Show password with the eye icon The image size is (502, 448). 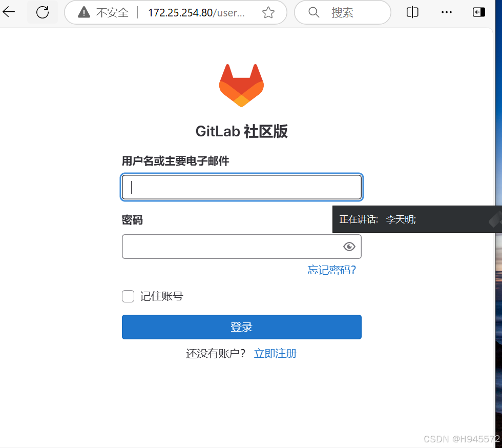coord(349,247)
